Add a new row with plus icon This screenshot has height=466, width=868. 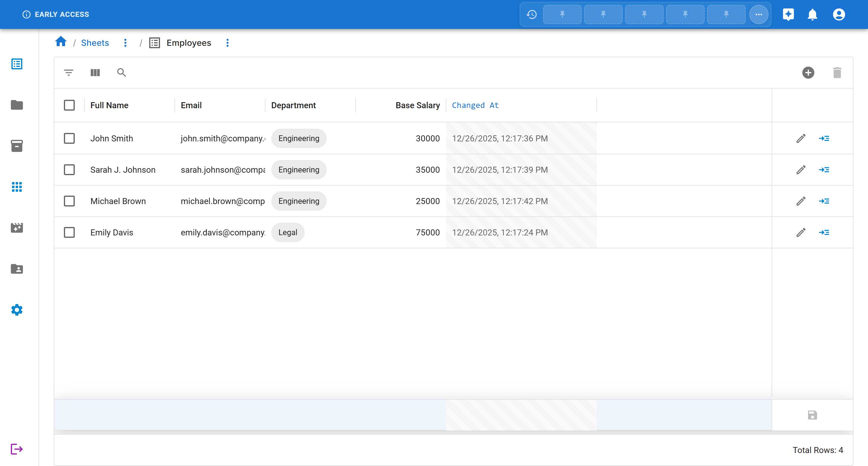pyautogui.click(x=808, y=72)
